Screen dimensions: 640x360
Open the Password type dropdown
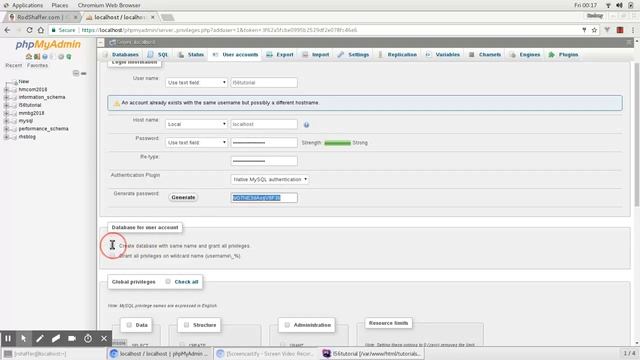[x=196, y=142]
